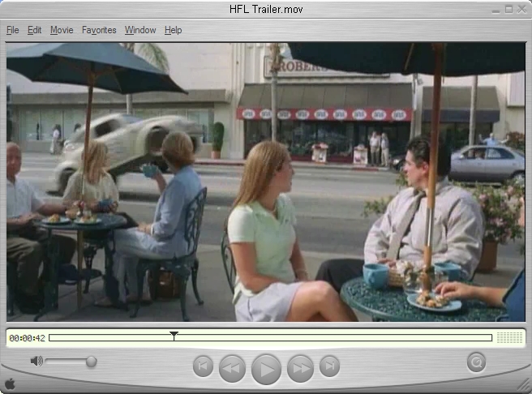
Task: Click the HFL Trailer.mov title bar text
Action: pos(266,9)
